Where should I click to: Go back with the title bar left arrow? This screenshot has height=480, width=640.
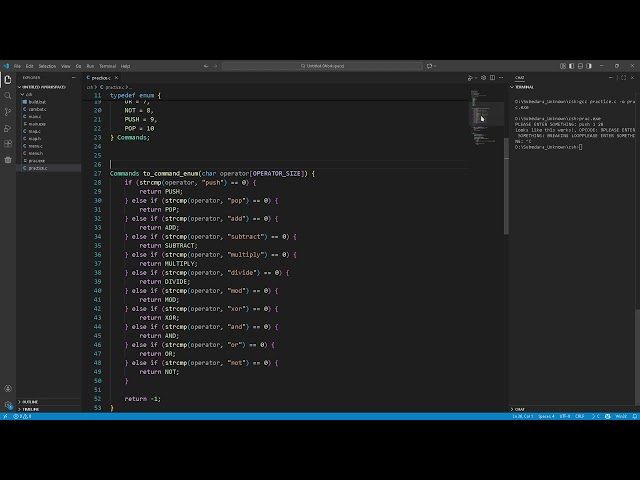[x=206, y=66]
